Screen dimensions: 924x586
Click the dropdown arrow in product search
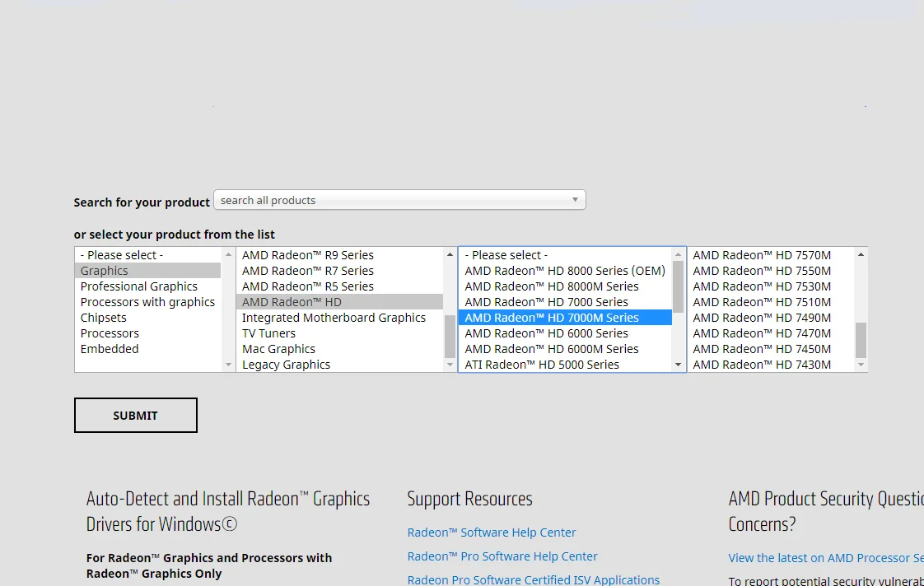[x=575, y=200]
